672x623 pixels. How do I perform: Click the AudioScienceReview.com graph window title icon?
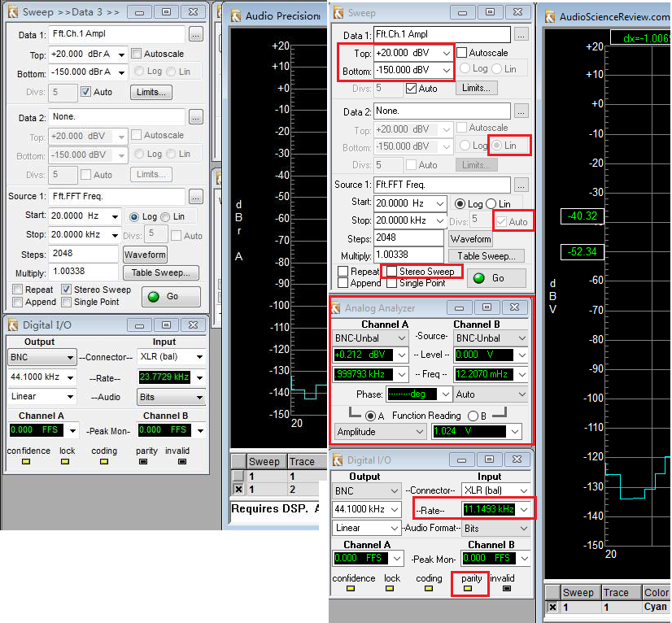click(550, 17)
